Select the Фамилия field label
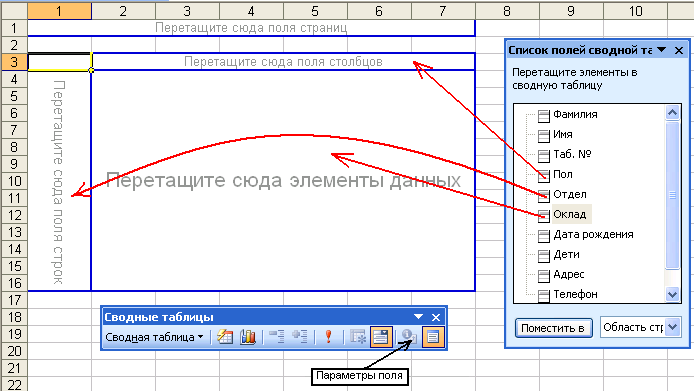The width and height of the screenshot is (694, 391). [575, 114]
